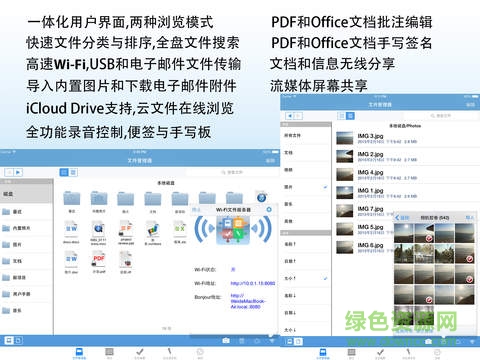Open IMG 6.jpg in file list
This screenshot has height=360, width=480.
pos(365,247)
